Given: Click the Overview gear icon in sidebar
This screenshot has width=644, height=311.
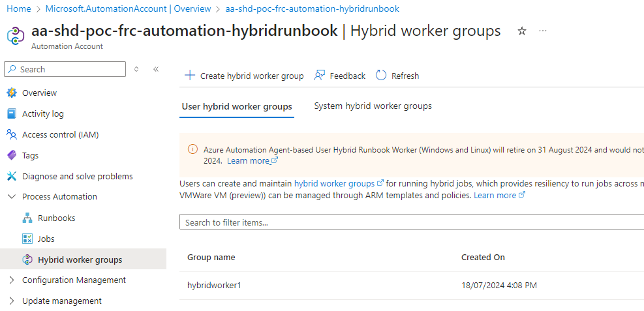Looking at the screenshot, I should pos(12,93).
